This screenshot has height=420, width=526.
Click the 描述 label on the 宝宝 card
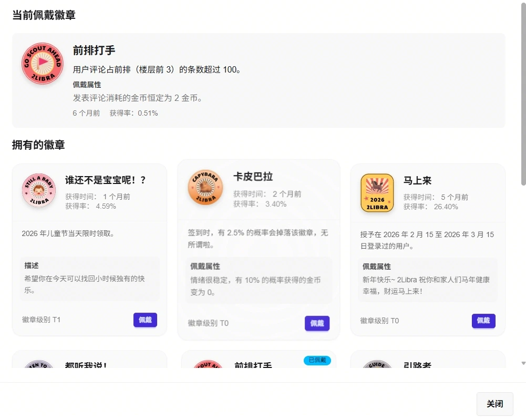[32, 265]
